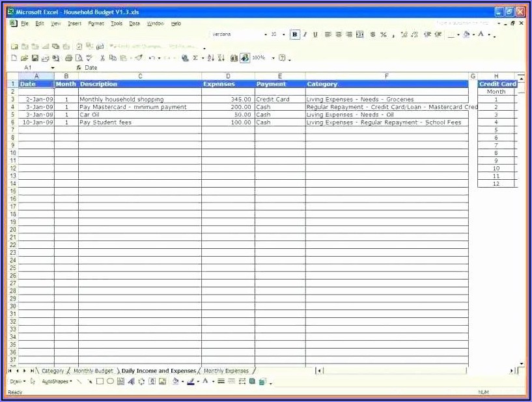Image resolution: width=532 pixels, height=402 pixels.
Task: Switch to the Monthly Budget sheet tab
Action: [93, 371]
